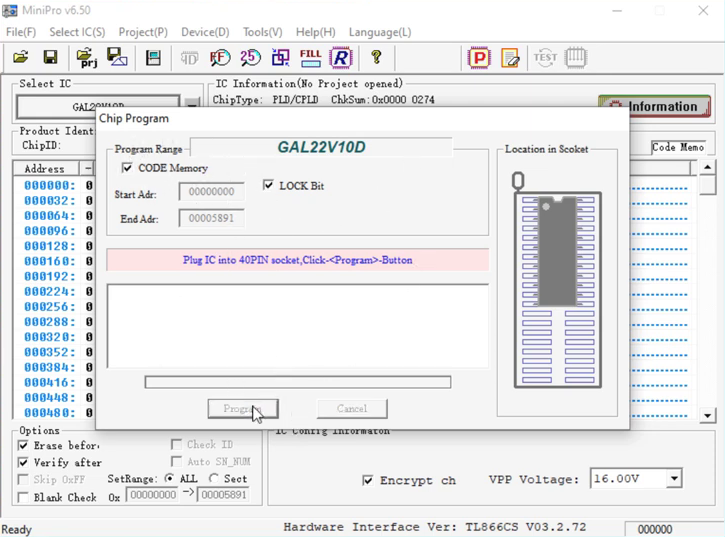Open the VPP Voltage dropdown
The height and width of the screenshot is (537, 725).
click(x=674, y=479)
